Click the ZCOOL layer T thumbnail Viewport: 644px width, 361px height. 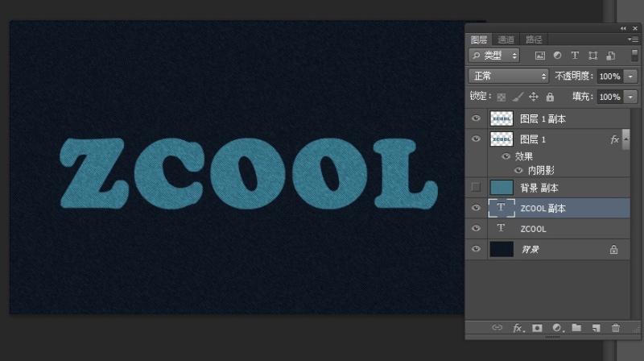click(x=501, y=228)
